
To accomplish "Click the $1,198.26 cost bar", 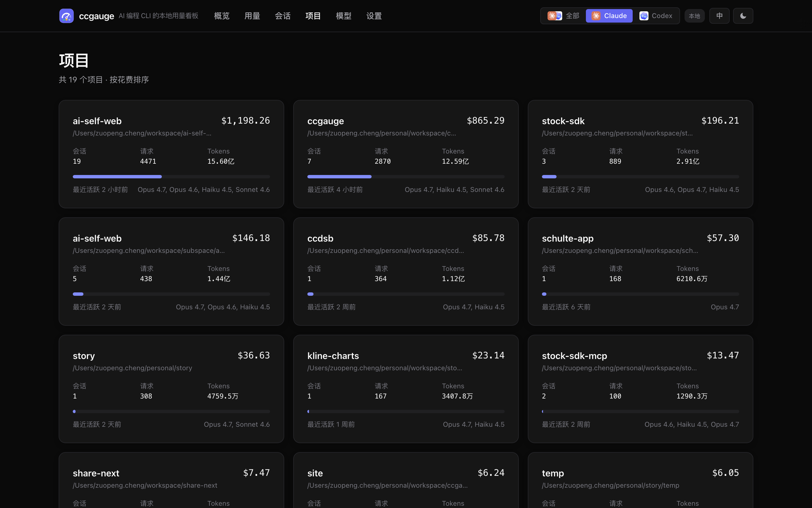I will tap(171, 176).
